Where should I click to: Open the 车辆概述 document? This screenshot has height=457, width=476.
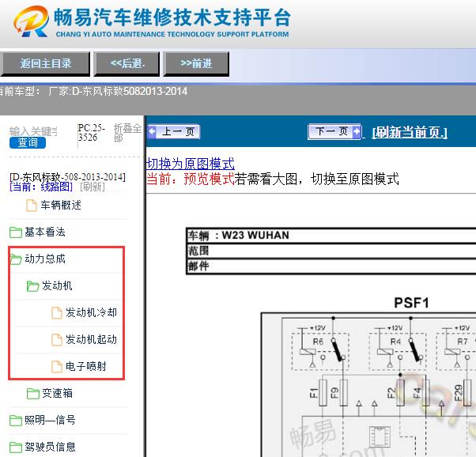point(61,205)
